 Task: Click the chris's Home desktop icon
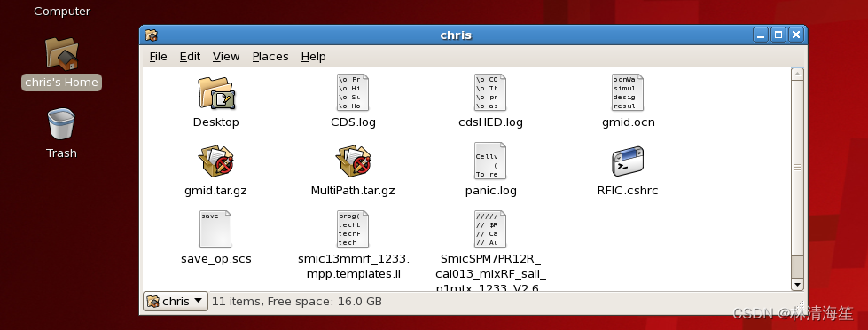click(x=61, y=64)
